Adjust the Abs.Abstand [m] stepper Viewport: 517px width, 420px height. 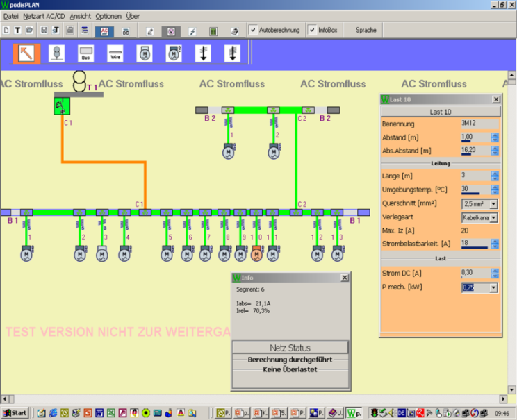pyautogui.click(x=495, y=151)
